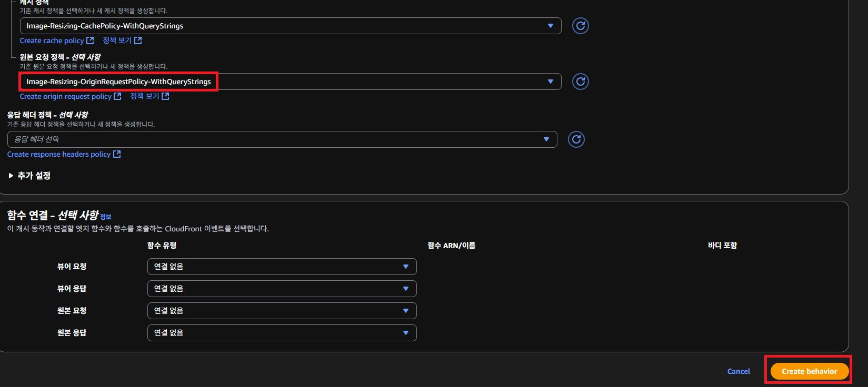
Task: Open 원본 요청 function type dropdown
Action: click(282, 311)
